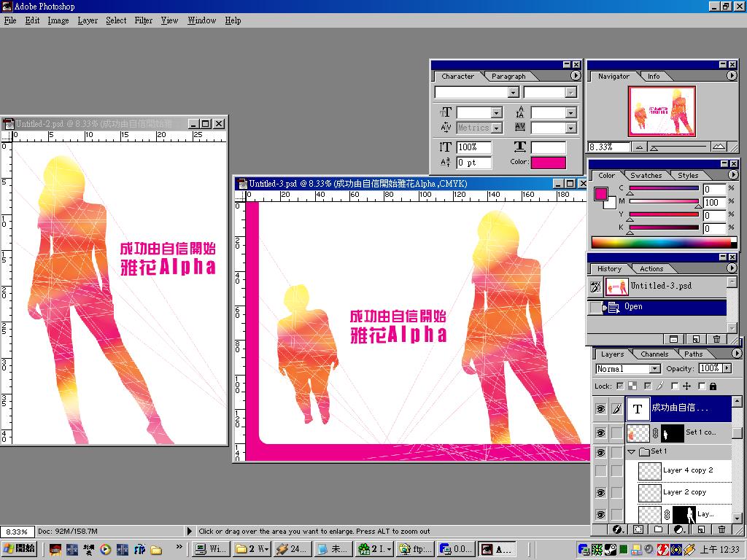Click the Navigator zoom out button
The width and height of the screenshot is (747, 560).
pyautogui.click(x=639, y=147)
